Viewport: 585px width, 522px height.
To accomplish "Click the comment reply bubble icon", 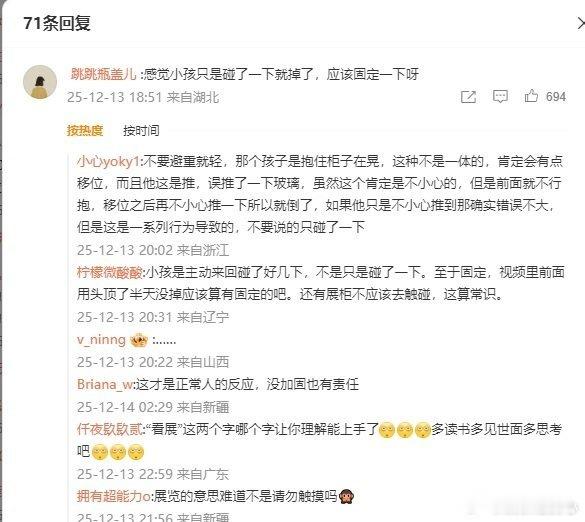I will pyautogui.click(x=500, y=97).
